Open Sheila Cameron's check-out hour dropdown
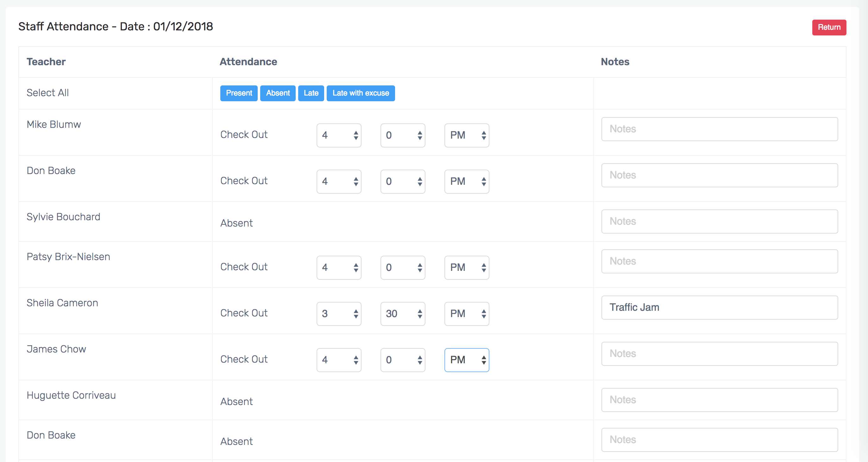This screenshot has width=868, height=462. [339, 314]
